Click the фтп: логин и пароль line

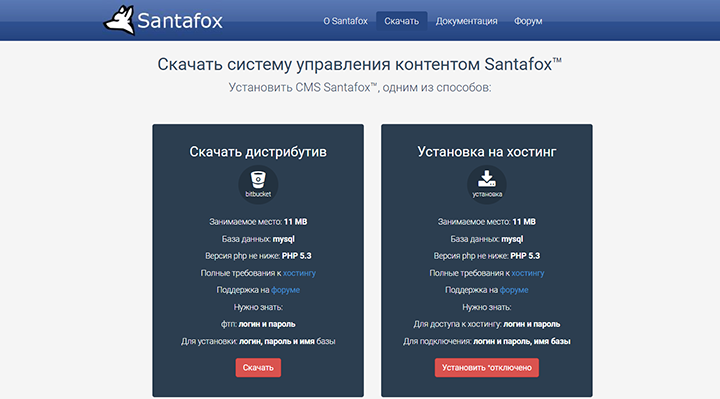point(258,324)
